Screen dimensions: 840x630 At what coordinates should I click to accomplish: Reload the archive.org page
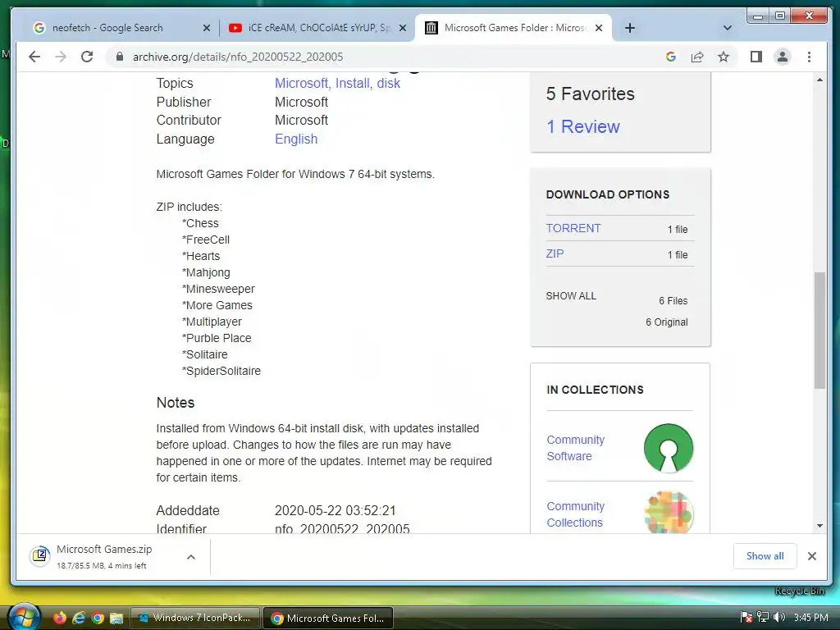click(87, 57)
